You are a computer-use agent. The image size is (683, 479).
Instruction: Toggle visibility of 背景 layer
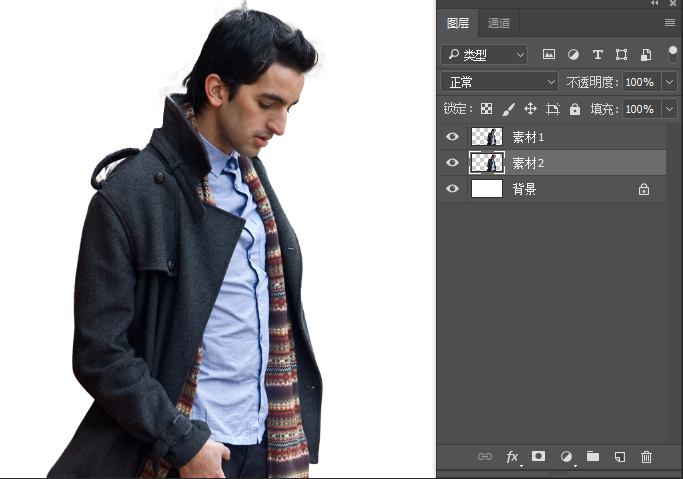click(453, 189)
